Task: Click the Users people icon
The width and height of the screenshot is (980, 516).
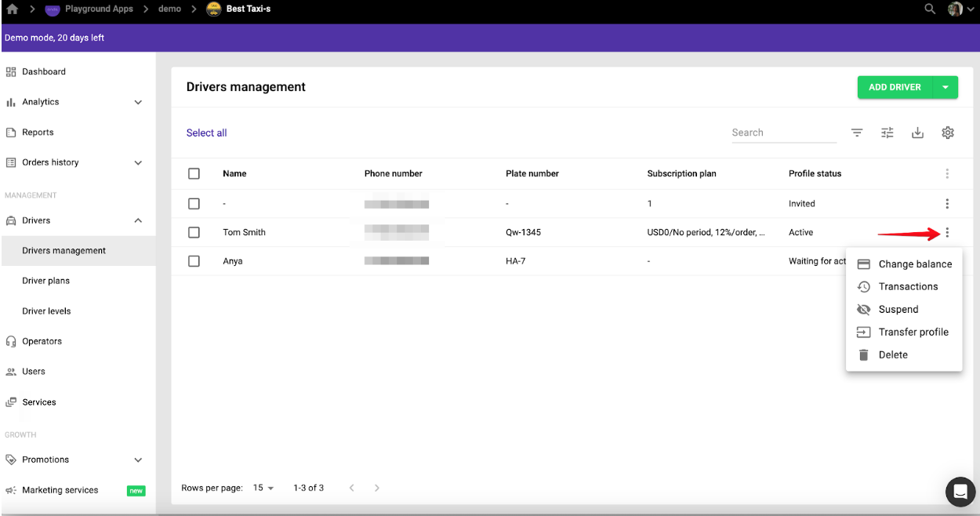Action: pos(11,372)
